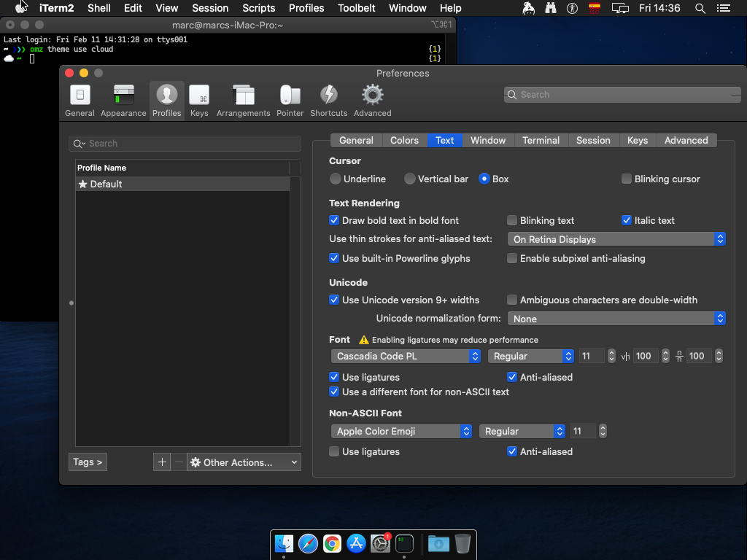Click the horizontal spacing 100 stepper

(665, 356)
